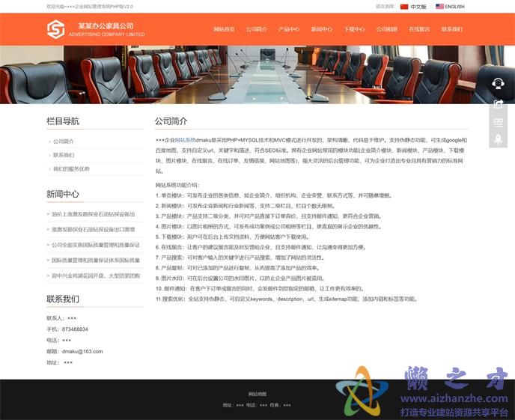Open 联系我们 in the orange navigation bar

pos(451,29)
